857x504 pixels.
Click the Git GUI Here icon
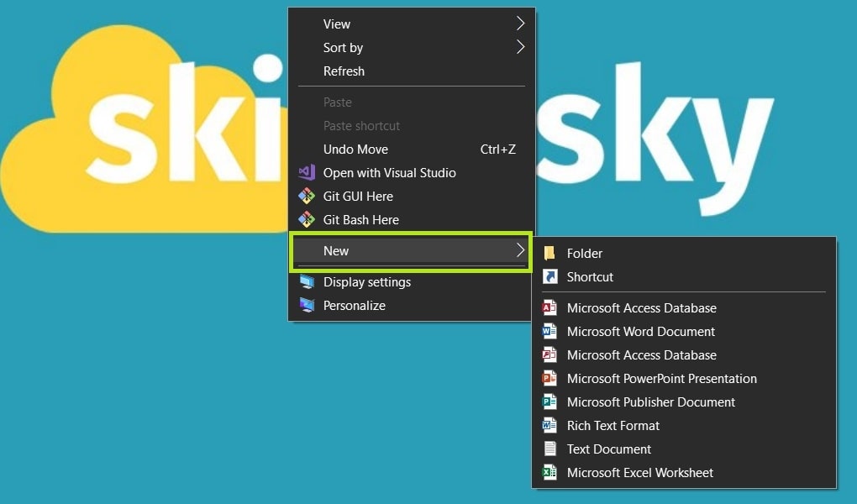coord(307,197)
